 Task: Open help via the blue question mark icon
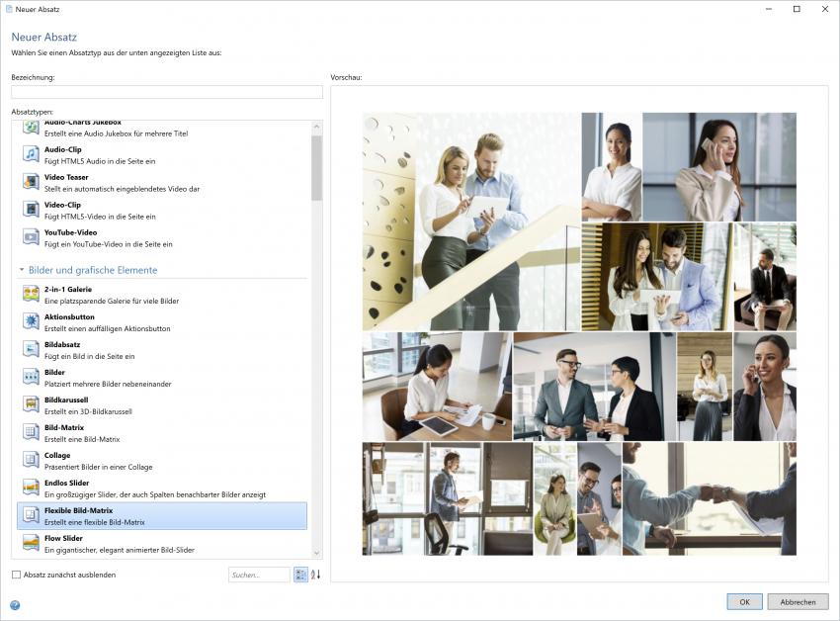click(15, 604)
